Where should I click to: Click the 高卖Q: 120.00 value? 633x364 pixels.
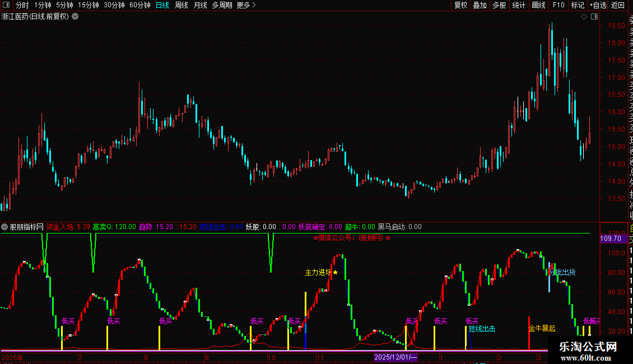(114, 227)
